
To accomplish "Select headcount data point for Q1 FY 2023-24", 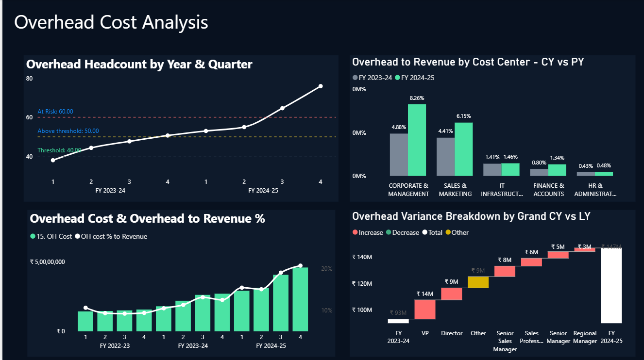I will coord(53,160).
